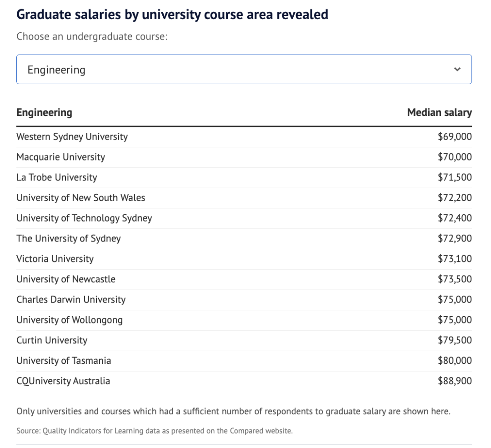The height and width of the screenshot is (448, 491).
Task: Select the Victoria University row
Action: pyautogui.click(x=55, y=259)
